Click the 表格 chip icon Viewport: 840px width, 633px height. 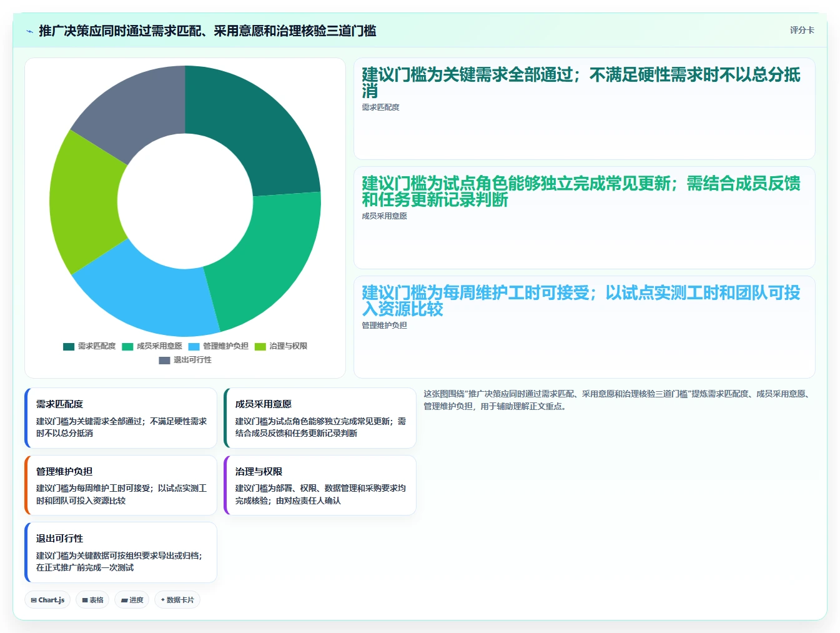pyautogui.click(x=85, y=600)
